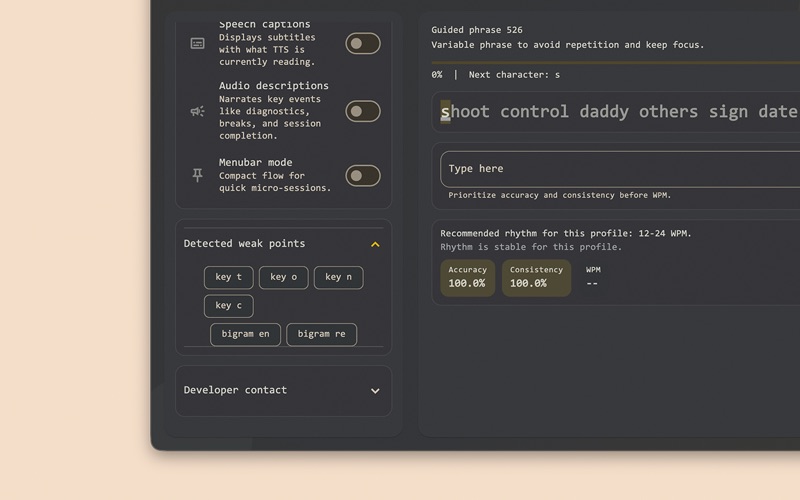Select the 'key o' weak point chip
Screen dimensions: 800x500
pyautogui.click(x=284, y=277)
